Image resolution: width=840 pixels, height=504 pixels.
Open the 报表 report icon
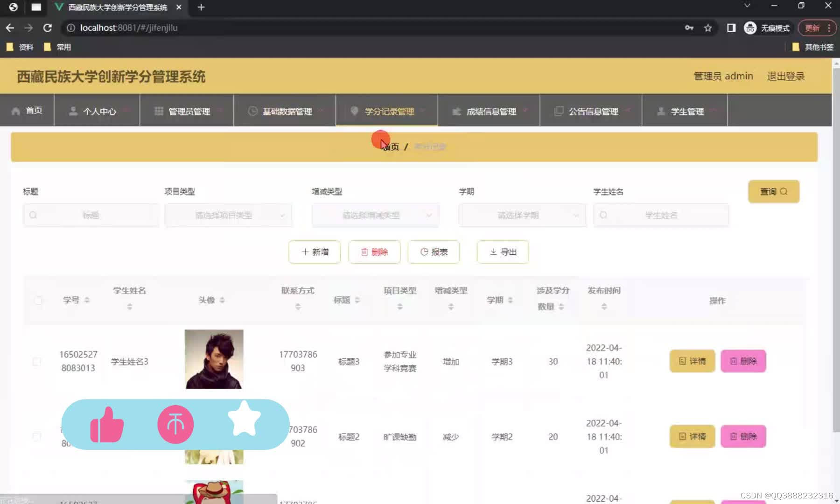(424, 252)
